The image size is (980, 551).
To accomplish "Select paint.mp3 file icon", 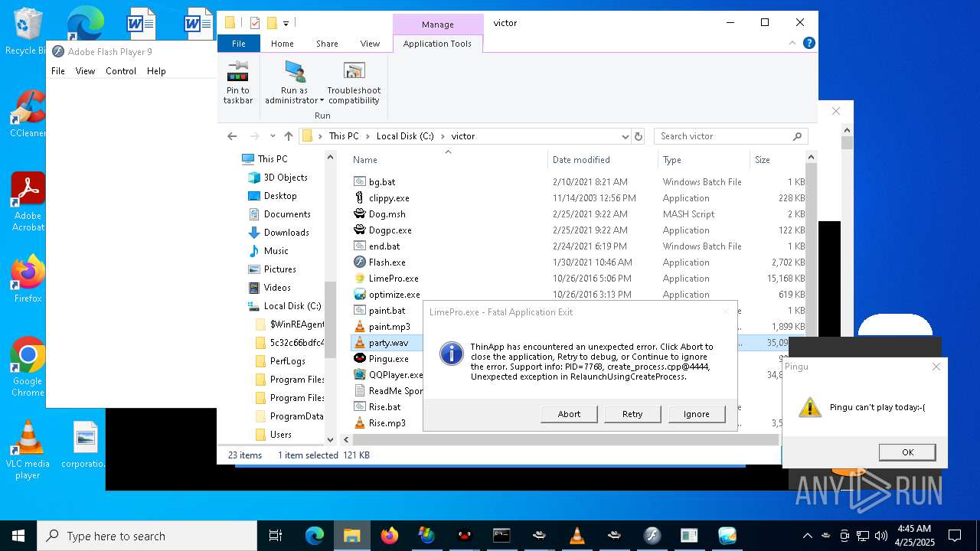I will tap(360, 327).
